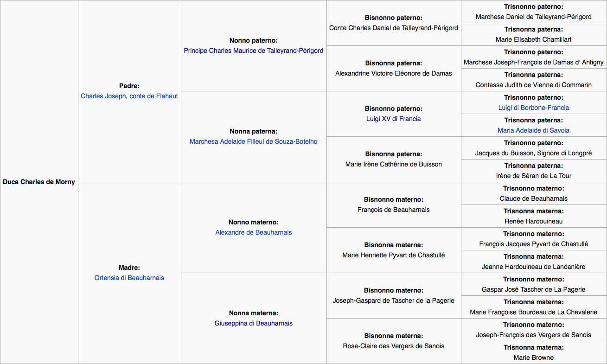Click Marchese Daniel de Talleyrand-Périgord entry
The image size is (607, 364).
[x=533, y=17]
